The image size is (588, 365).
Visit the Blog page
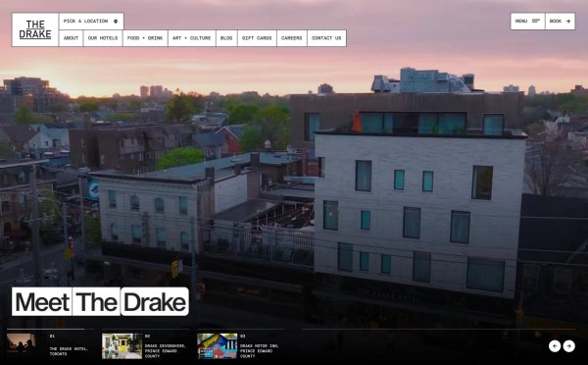pyautogui.click(x=226, y=38)
